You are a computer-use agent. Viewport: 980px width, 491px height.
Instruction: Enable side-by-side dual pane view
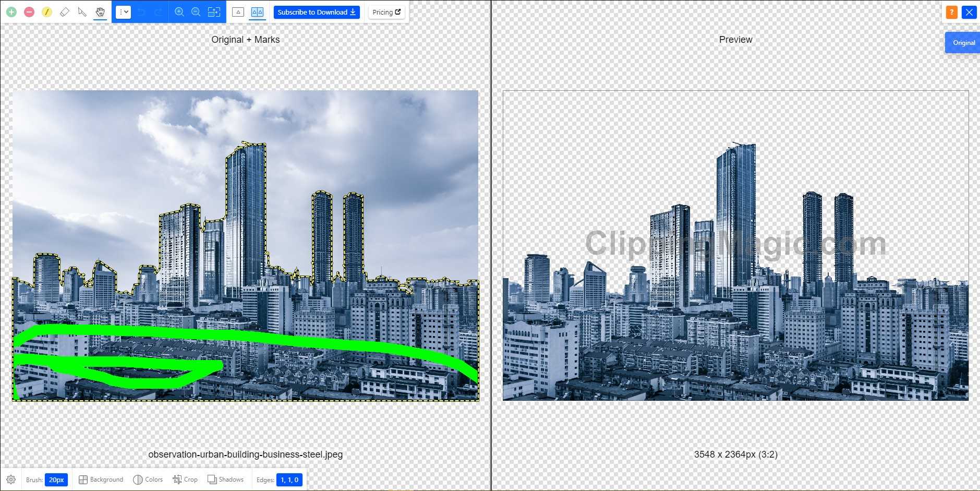pos(257,12)
